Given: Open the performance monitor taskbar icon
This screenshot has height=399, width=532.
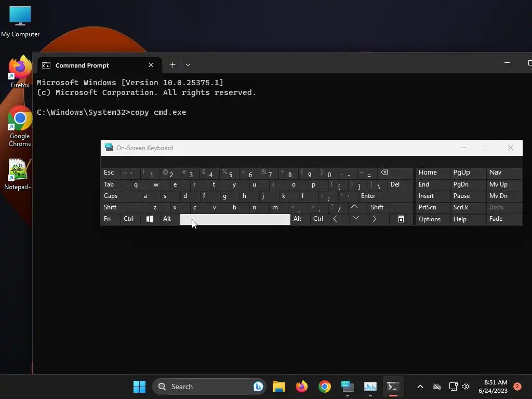Looking at the screenshot, I should 370,387.
